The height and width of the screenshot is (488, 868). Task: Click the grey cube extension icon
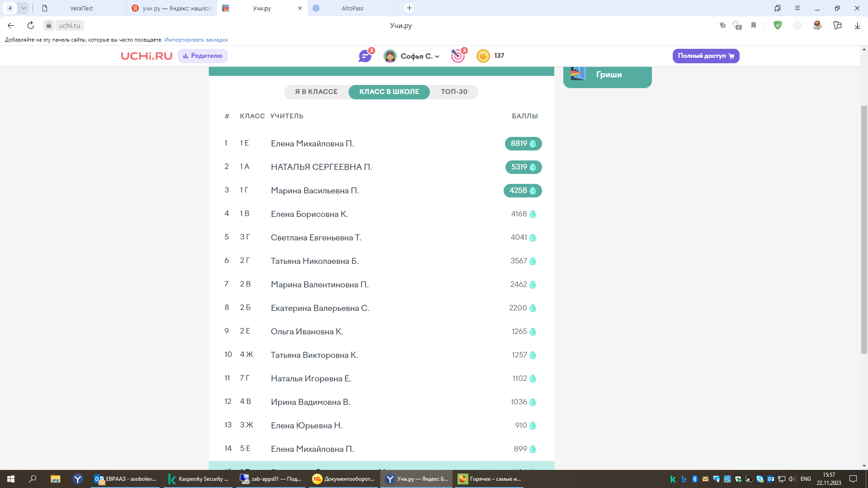(x=797, y=25)
